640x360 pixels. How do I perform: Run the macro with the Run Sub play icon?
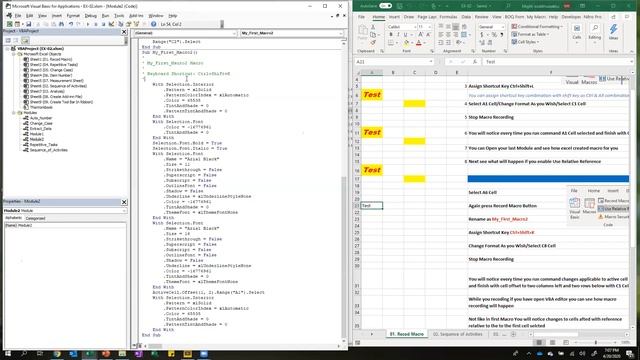tap(88, 24)
